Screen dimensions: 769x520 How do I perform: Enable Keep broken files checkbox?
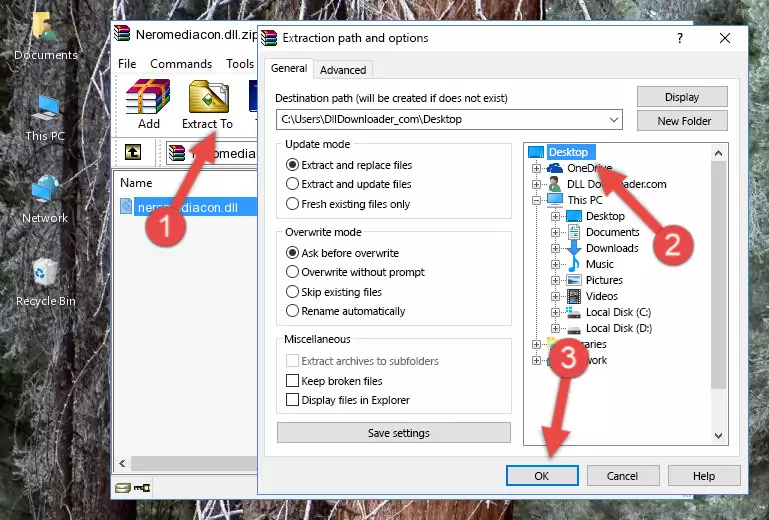coord(292,381)
